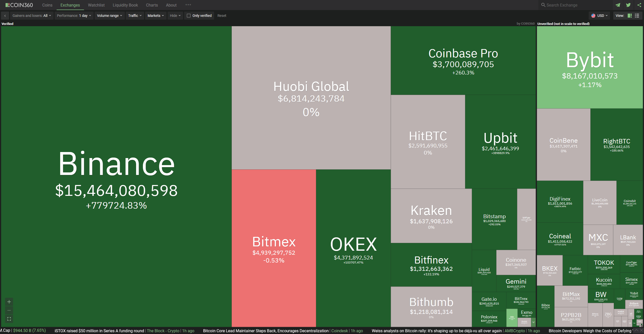Open the Liquidity Book tab
Screen dimensions: 644x334
click(125, 5)
